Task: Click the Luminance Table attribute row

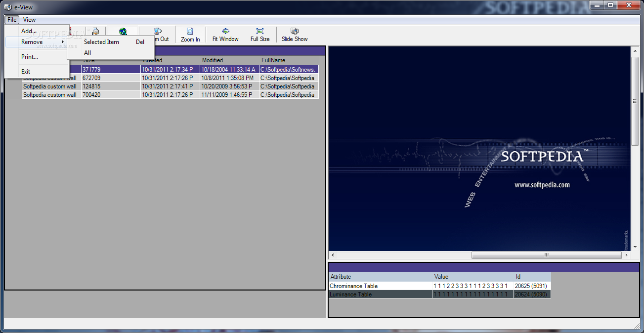Action: (x=439, y=294)
